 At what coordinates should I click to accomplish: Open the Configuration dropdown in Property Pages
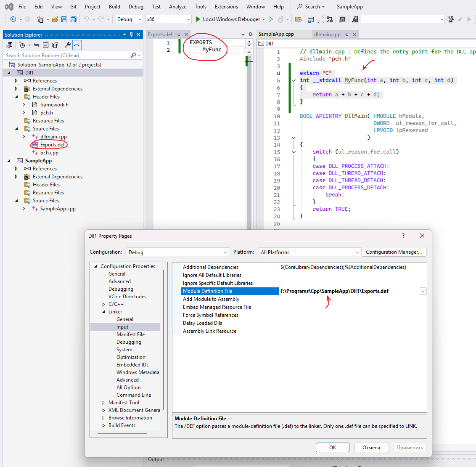[x=178, y=252]
